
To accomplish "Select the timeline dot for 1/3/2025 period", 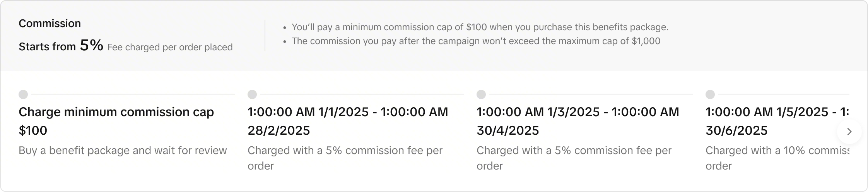I will pos(481,94).
